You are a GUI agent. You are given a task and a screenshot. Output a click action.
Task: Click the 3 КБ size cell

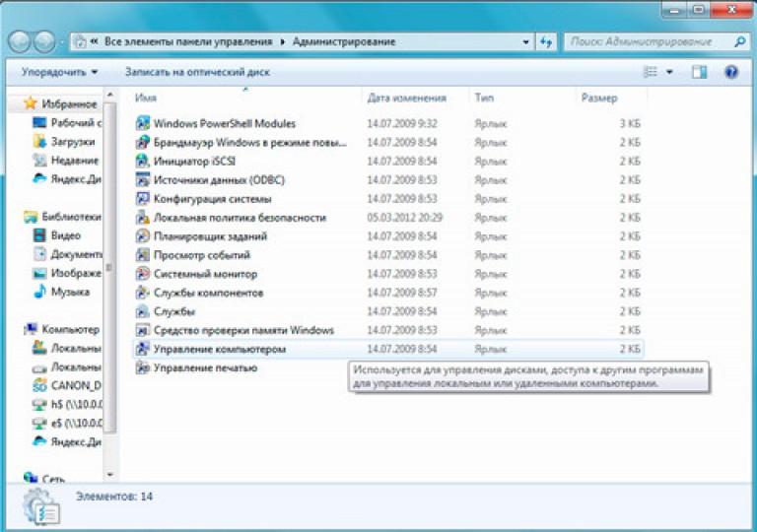pyautogui.click(x=630, y=123)
